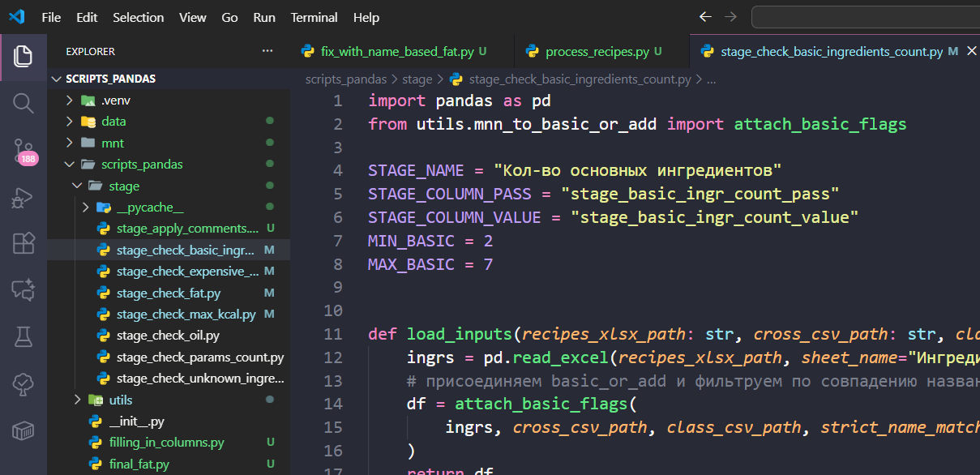Image resolution: width=980 pixels, height=475 pixels.
Task: Collapse the stage folder
Action: pyautogui.click(x=78, y=186)
